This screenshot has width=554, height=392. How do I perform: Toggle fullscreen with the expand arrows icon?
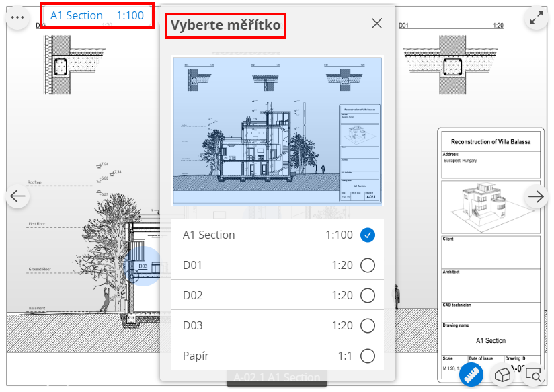pos(536,17)
